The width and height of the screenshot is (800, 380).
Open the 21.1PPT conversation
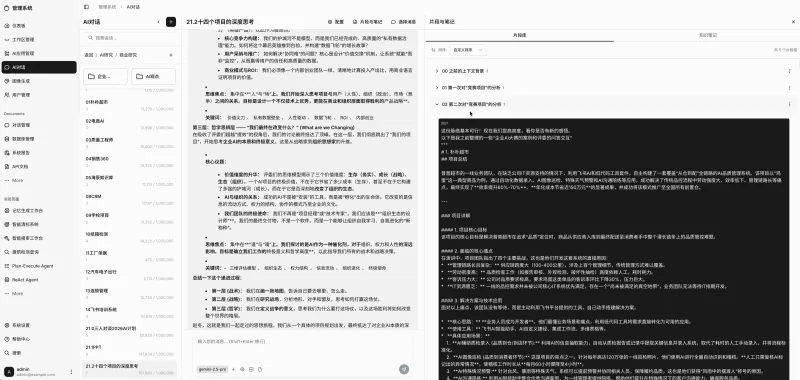pos(130,350)
